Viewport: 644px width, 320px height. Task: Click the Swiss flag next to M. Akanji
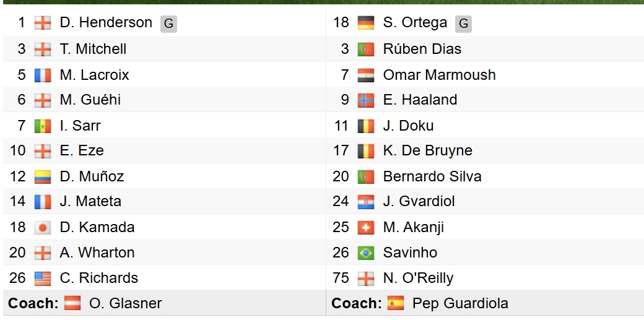pyautogui.click(x=365, y=228)
